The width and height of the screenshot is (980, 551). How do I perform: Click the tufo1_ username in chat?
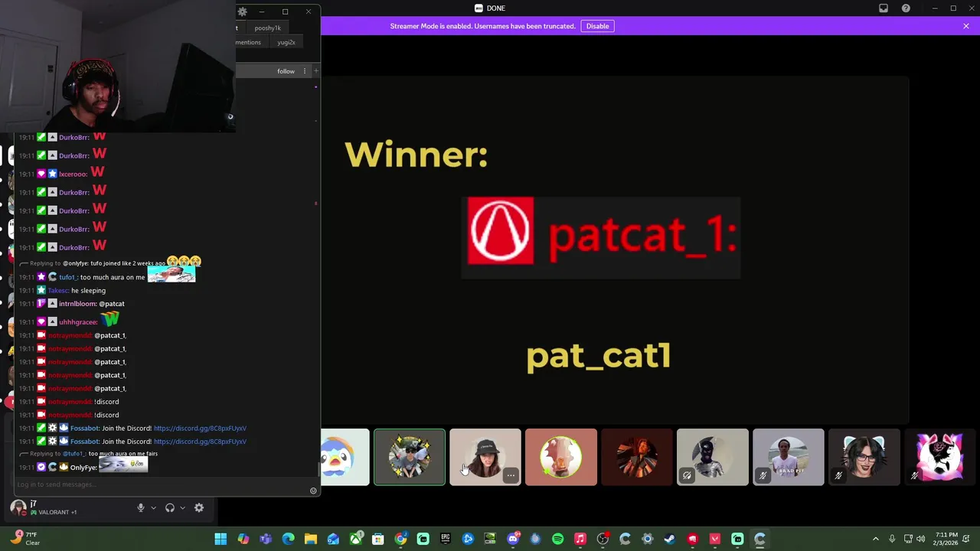[x=68, y=277]
